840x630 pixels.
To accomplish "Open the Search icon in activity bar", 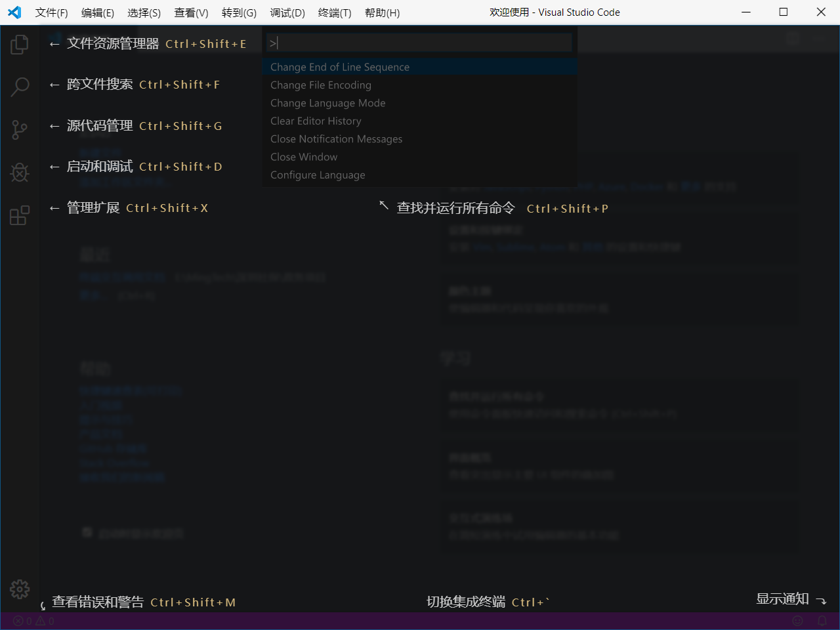I will (20, 87).
